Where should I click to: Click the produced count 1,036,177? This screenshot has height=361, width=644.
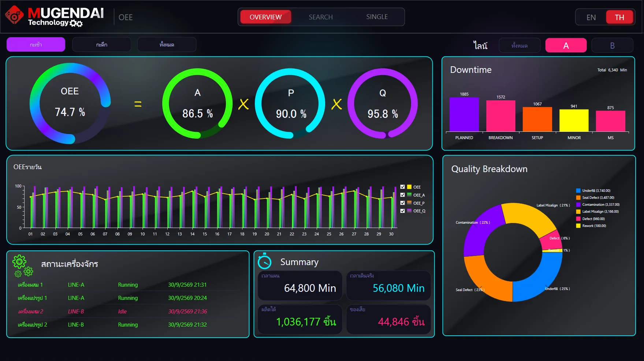tap(298, 322)
